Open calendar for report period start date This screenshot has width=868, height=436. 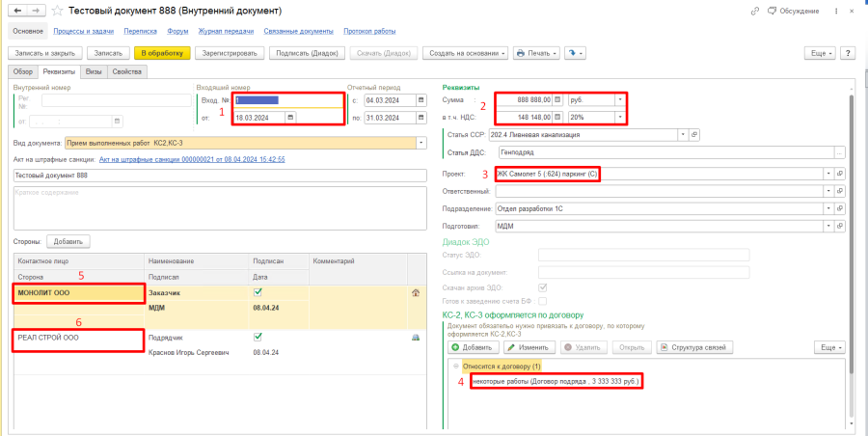pos(420,99)
